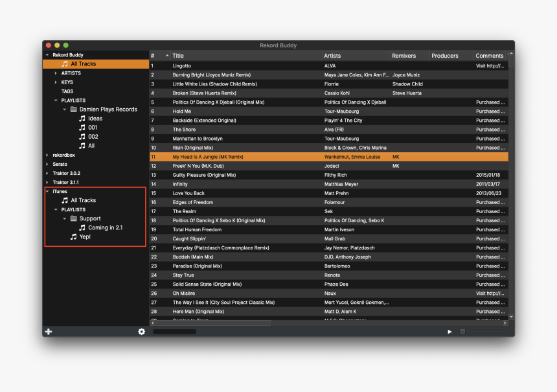This screenshot has height=392, width=557.
Task: Expand the KEYS section
Action: [x=54, y=82]
